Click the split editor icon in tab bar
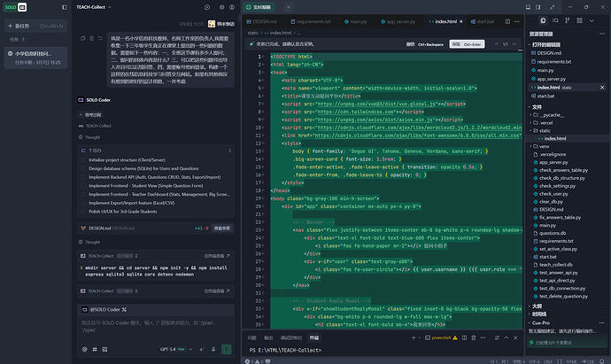Screen dimensions: 611x364 pyautogui.click(x=507, y=21)
